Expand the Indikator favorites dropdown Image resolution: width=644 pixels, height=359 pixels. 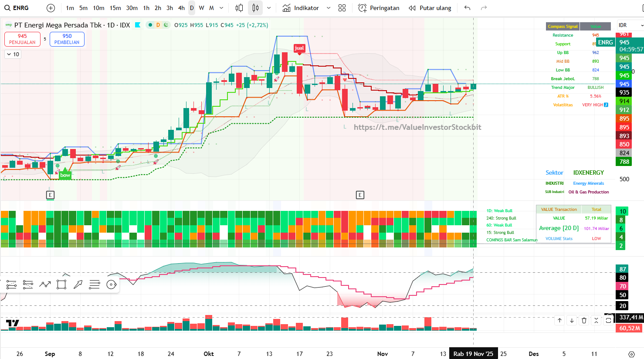pos(329,8)
